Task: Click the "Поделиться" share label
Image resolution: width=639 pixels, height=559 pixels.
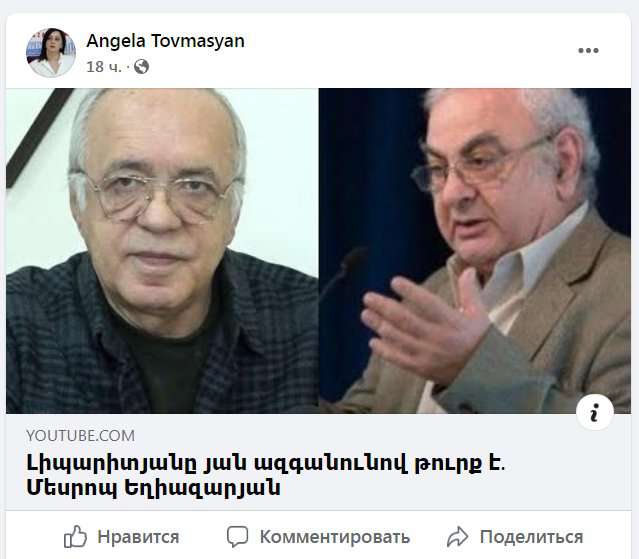Action: click(531, 537)
